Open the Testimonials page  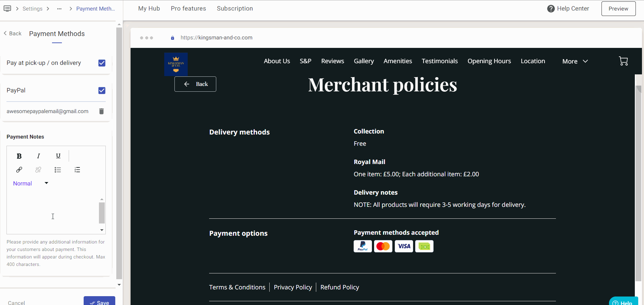click(440, 61)
